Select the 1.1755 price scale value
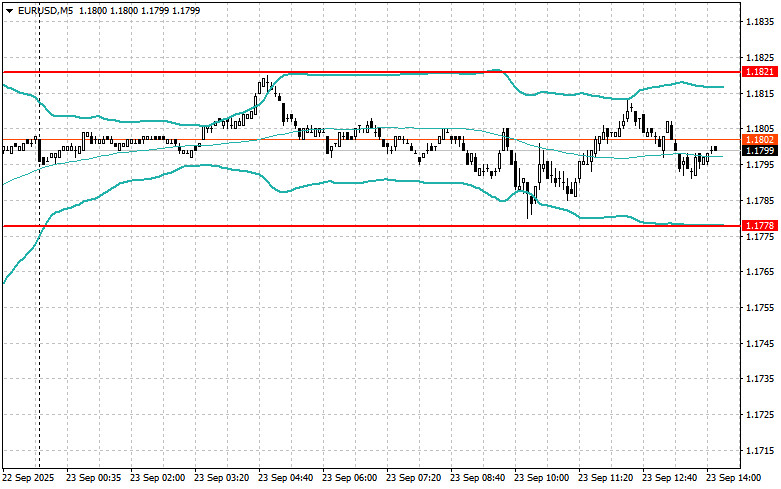This screenshot has height=489, width=781. [x=760, y=308]
